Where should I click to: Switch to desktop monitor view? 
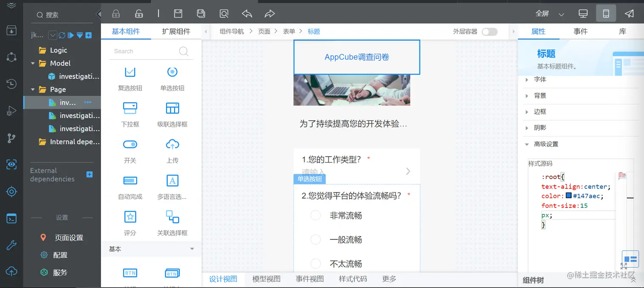pyautogui.click(x=583, y=14)
